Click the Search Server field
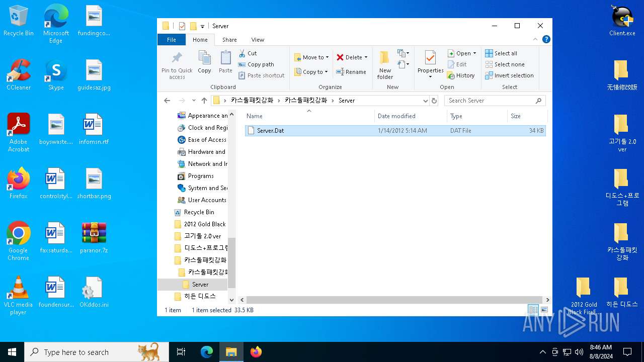Image resolution: width=644 pixels, height=362 pixels. [x=495, y=101]
